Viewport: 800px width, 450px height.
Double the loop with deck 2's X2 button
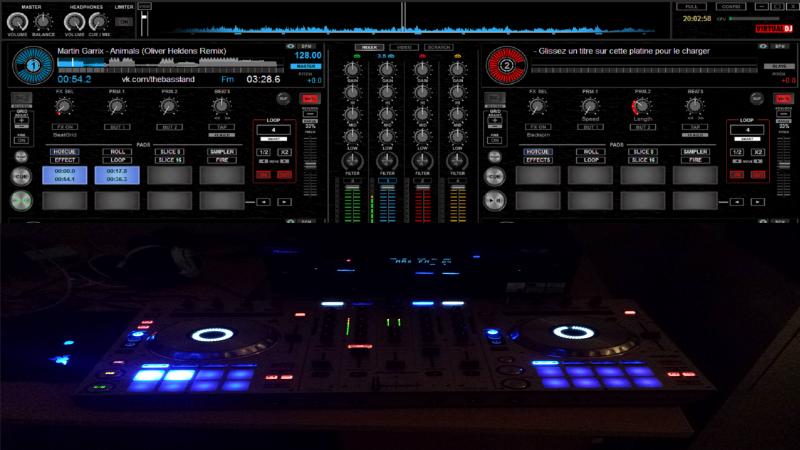758,152
